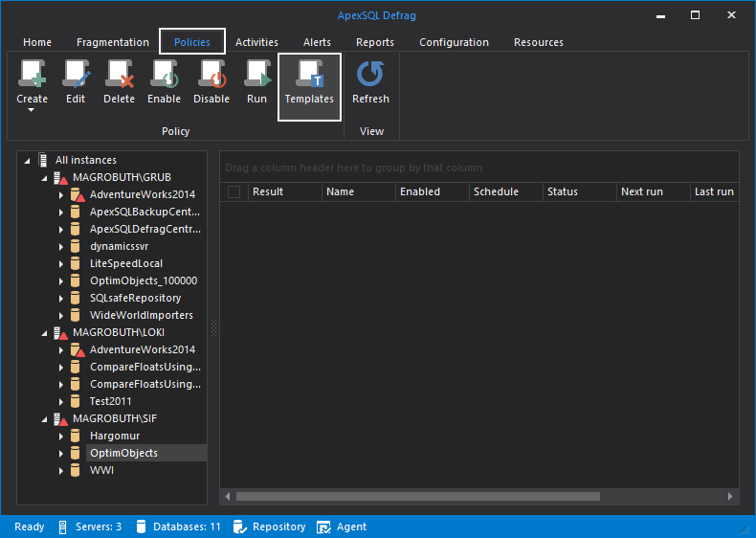
Task: Click the Test2011 database icon
Action: 76,401
